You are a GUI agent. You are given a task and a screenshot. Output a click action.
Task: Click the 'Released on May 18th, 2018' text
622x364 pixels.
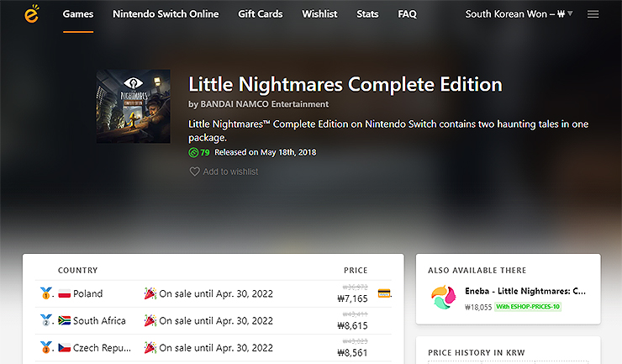click(x=266, y=152)
